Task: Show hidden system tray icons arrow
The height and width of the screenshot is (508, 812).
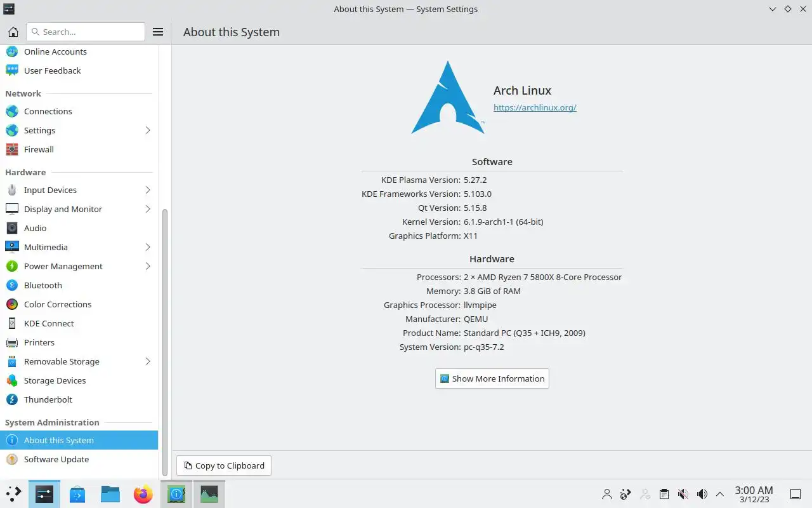Action: 720,494
